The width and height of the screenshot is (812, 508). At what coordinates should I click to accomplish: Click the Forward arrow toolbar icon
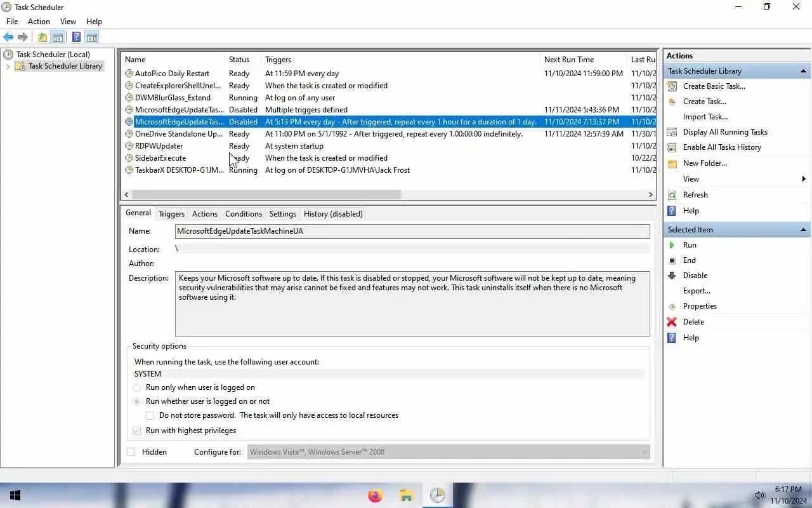23,37
